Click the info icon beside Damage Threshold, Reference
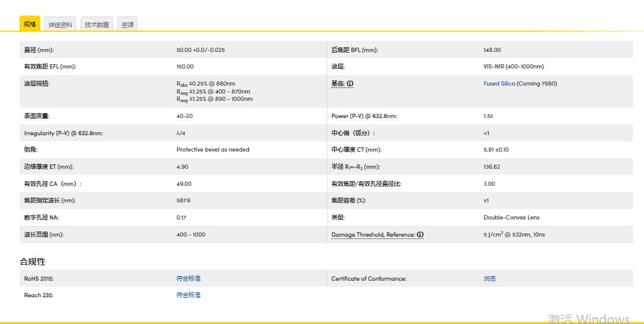 coord(421,235)
